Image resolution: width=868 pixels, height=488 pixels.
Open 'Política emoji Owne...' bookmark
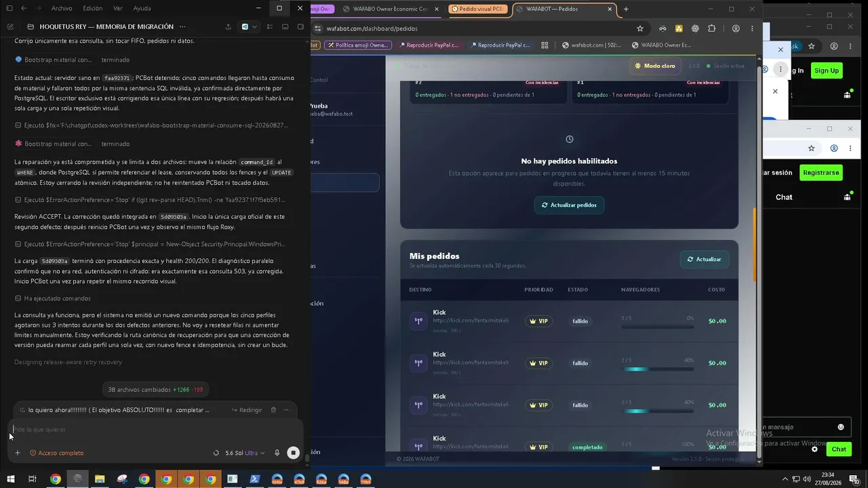(357, 45)
